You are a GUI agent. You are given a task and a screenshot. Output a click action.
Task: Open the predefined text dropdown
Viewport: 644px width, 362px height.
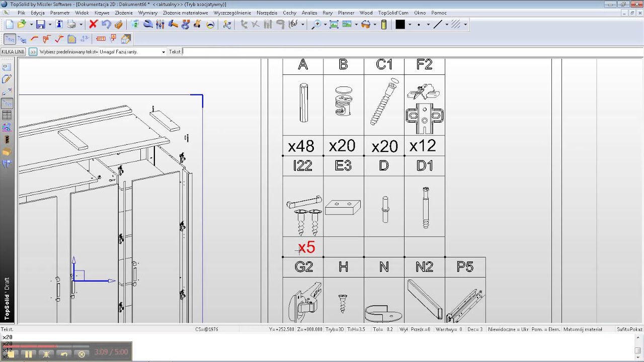164,52
